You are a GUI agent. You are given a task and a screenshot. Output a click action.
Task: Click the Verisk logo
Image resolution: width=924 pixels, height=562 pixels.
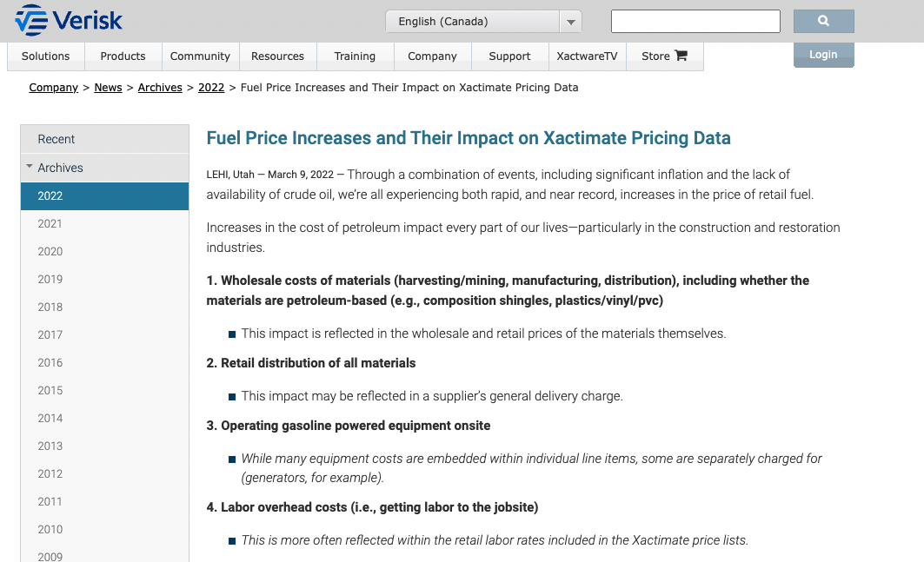pyautogui.click(x=69, y=19)
